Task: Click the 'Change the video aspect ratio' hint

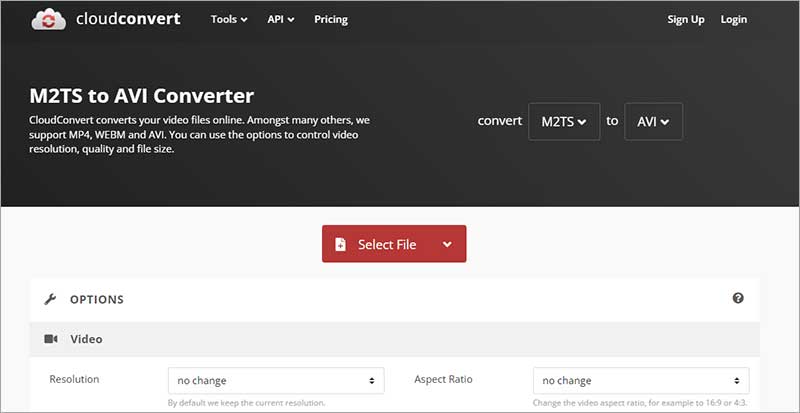Action: point(640,403)
